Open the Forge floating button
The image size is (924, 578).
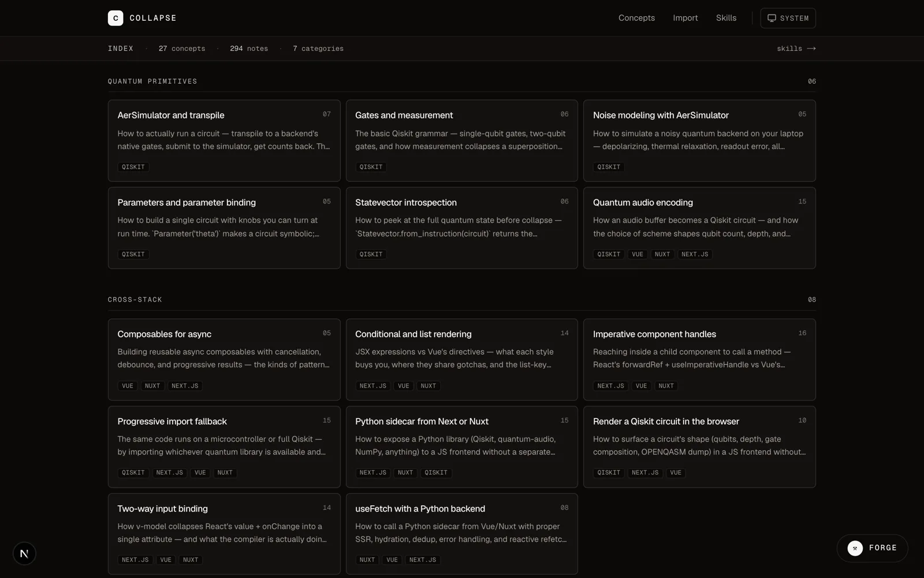coord(872,548)
